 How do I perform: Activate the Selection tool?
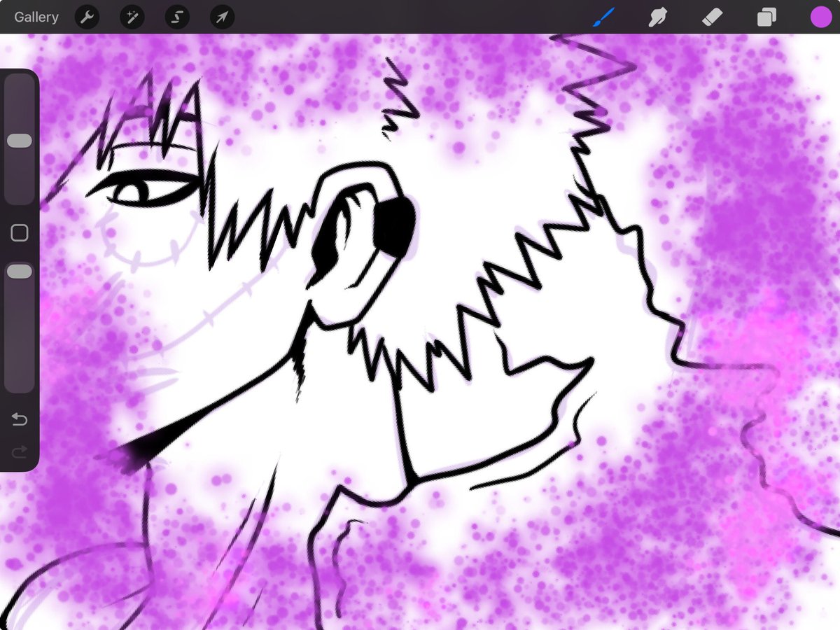[x=177, y=17]
